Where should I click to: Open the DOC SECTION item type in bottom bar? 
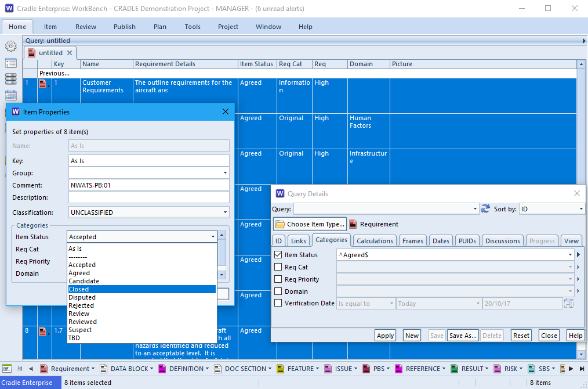pos(242,369)
